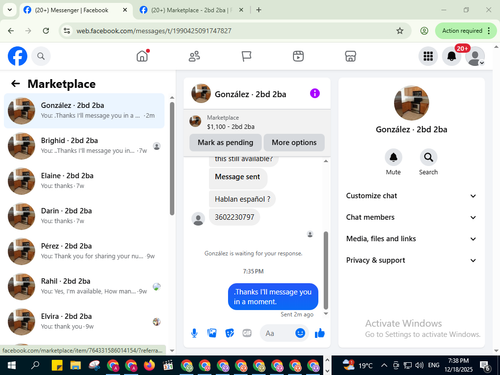Attach a file with the photo icon
Screen dimensions: 500x375
tap(212, 333)
